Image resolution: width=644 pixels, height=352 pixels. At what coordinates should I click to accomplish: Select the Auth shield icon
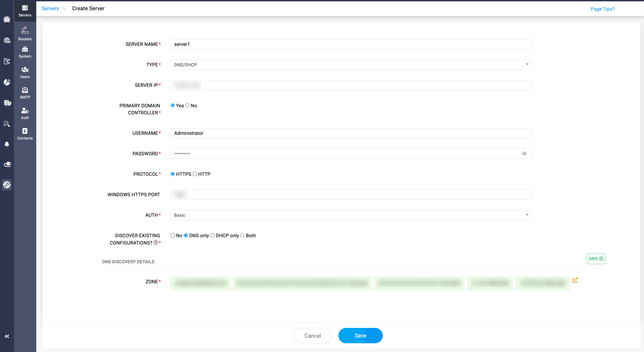[x=25, y=113]
